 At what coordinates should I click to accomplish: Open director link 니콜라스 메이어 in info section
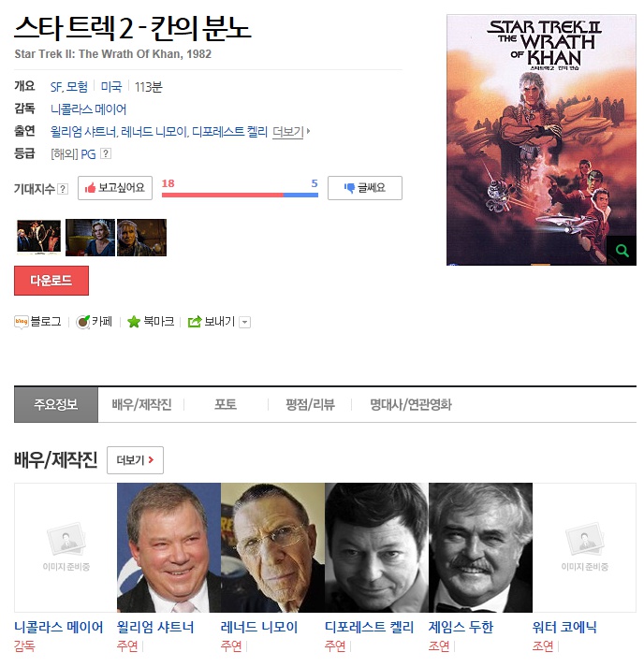point(88,109)
